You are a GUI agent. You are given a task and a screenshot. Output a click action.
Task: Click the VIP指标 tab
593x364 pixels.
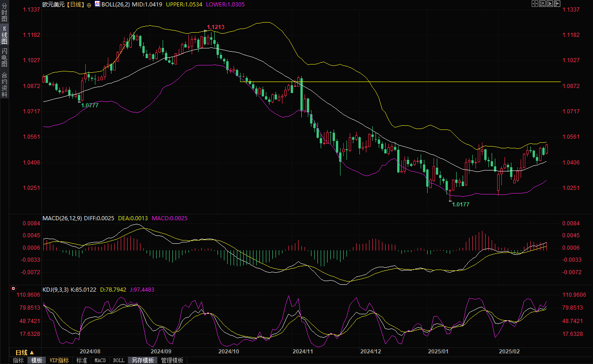pyautogui.click(x=59, y=360)
